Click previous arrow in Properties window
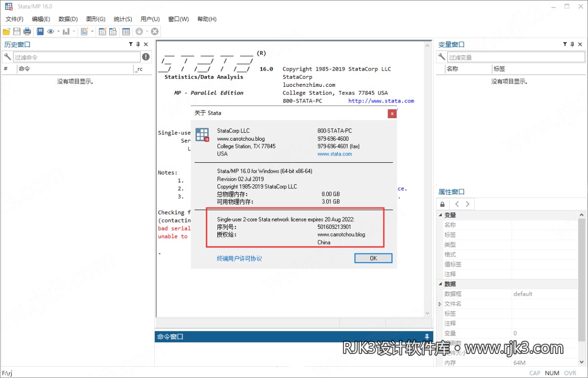588x378 pixels. 457,204
